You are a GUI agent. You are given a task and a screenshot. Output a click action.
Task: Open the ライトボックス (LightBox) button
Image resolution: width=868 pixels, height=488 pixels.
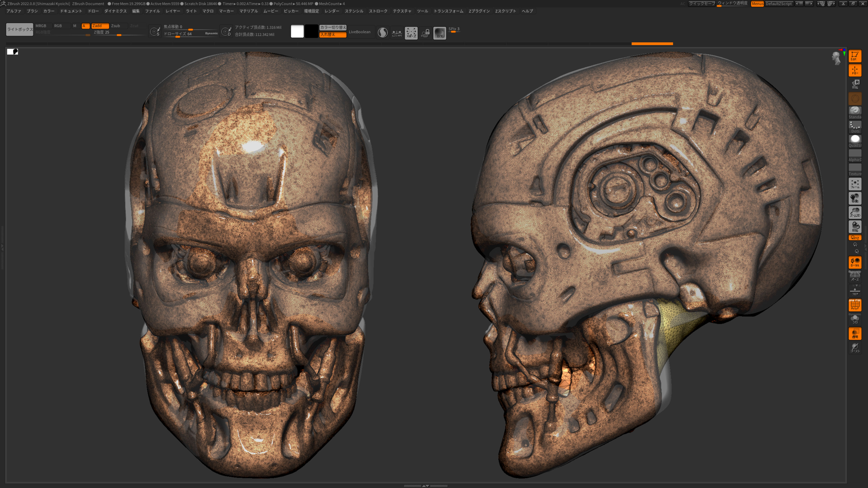[19, 29]
